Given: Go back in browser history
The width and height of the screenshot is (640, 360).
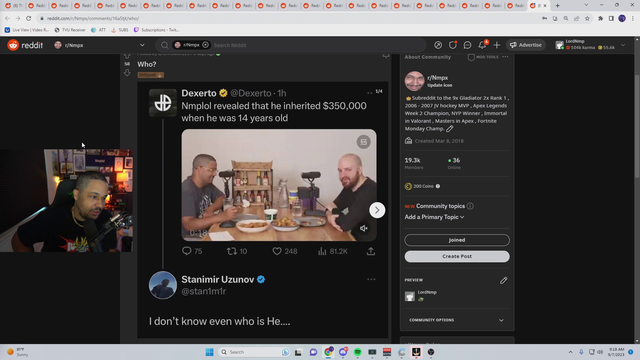Looking at the screenshot, I should (7, 18).
